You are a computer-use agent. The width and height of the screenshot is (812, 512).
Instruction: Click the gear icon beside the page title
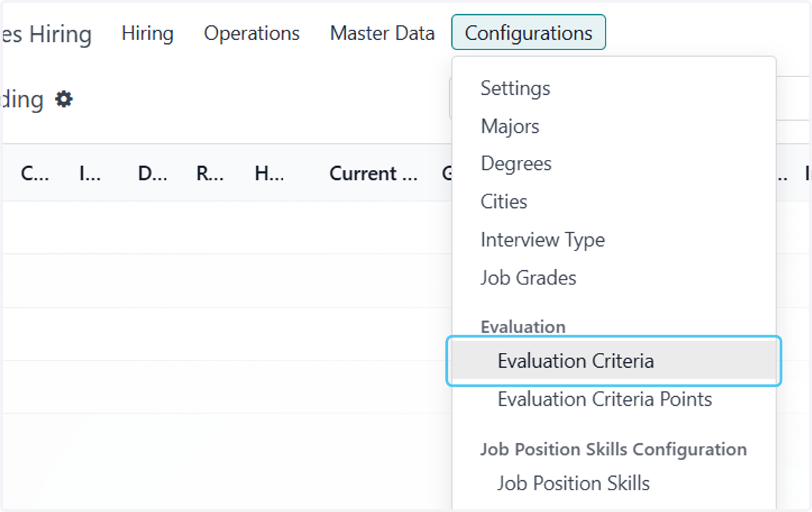click(64, 100)
